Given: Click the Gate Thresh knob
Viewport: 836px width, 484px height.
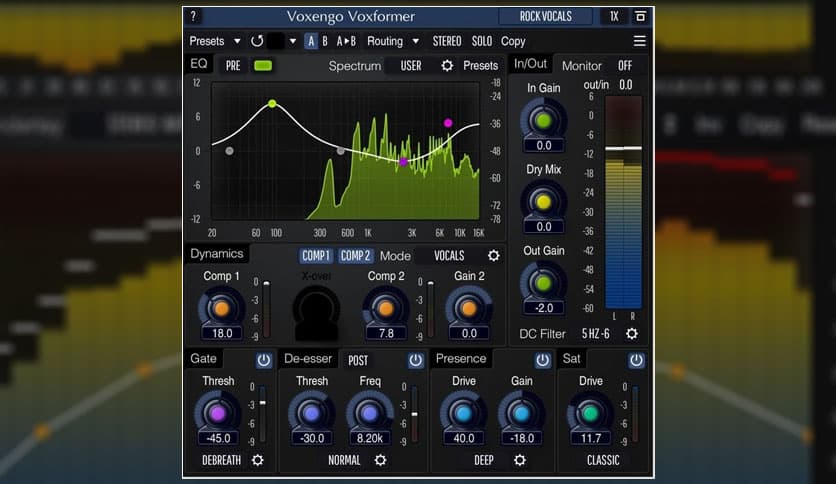Looking at the screenshot, I should click(218, 414).
